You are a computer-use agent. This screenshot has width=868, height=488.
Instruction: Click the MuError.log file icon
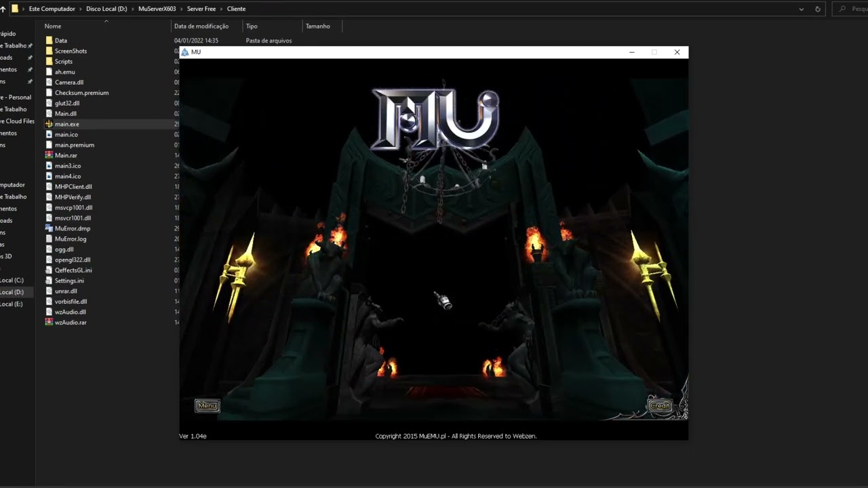coord(49,239)
